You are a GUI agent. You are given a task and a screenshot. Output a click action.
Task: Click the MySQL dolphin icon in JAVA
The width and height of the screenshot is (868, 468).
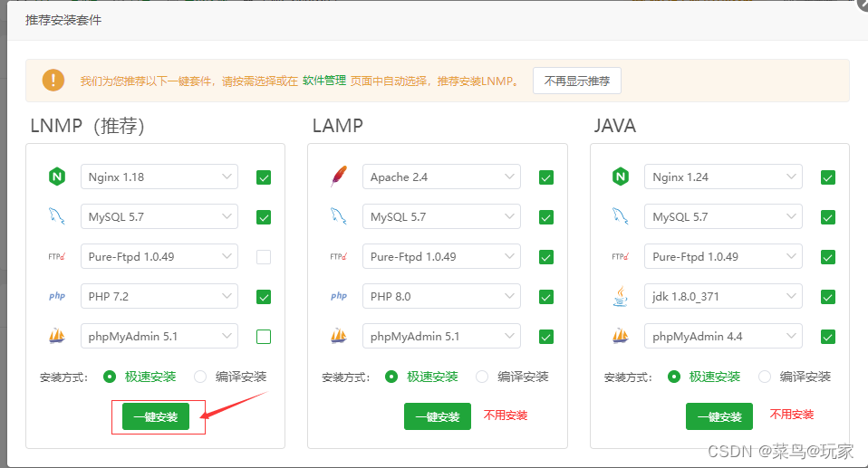coord(621,216)
